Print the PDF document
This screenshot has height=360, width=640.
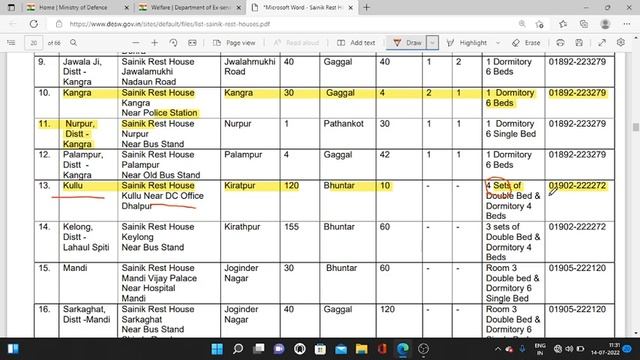point(560,42)
